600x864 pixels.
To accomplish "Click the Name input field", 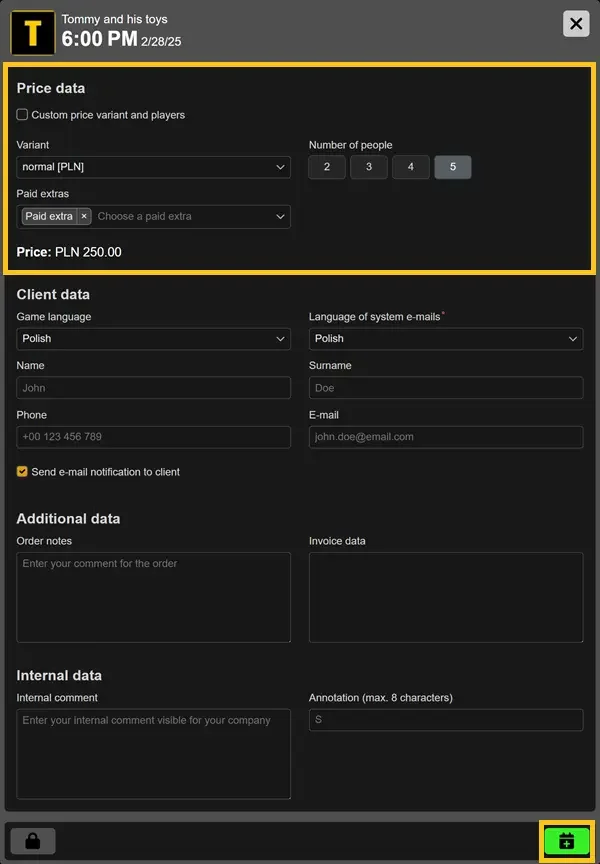I will 153,388.
